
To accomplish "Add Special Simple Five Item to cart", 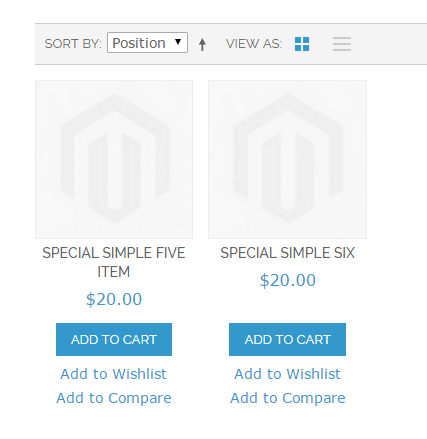I will 114,339.
